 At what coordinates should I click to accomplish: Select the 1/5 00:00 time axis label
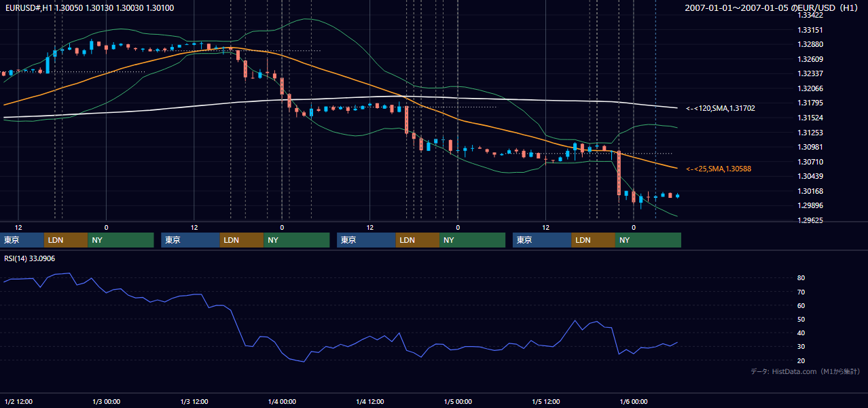pyautogui.click(x=458, y=401)
